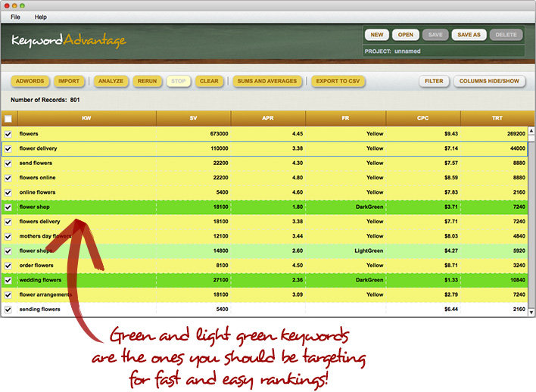Uncheck the 'flowers online' row checkbox
Viewport: 536px width, 392px height.
pos(8,178)
